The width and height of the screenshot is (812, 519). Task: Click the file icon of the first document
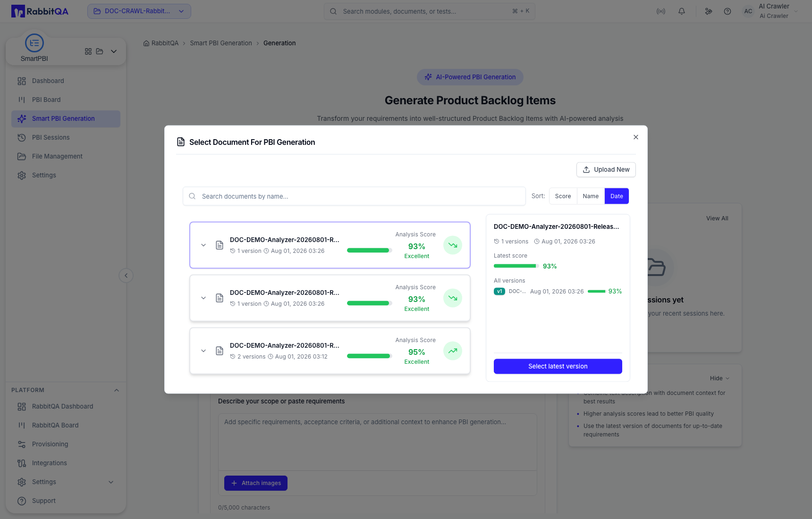pos(220,245)
